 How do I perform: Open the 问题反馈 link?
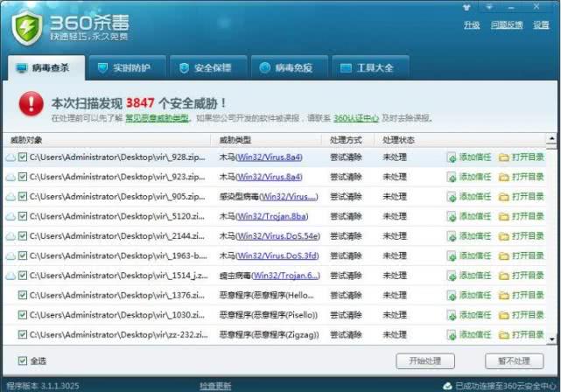[507, 25]
